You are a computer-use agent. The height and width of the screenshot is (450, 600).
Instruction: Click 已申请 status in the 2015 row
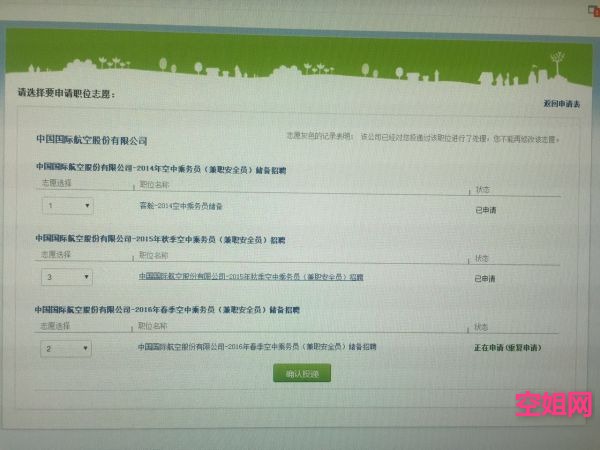(x=485, y=279)
